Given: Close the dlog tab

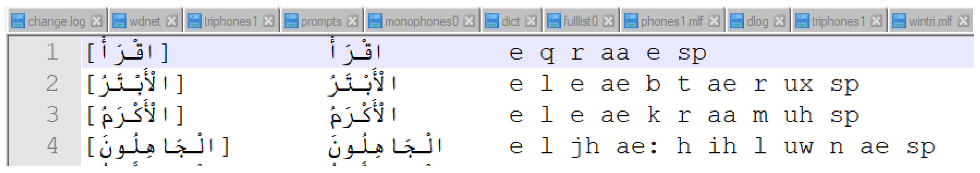Looking at the screenshot, I should [779, 21].
